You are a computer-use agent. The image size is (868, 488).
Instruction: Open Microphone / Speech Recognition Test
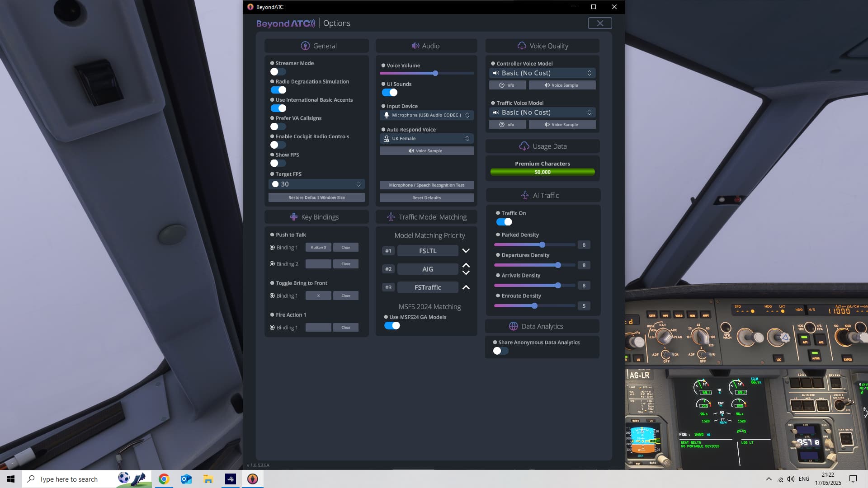(426, 185)
